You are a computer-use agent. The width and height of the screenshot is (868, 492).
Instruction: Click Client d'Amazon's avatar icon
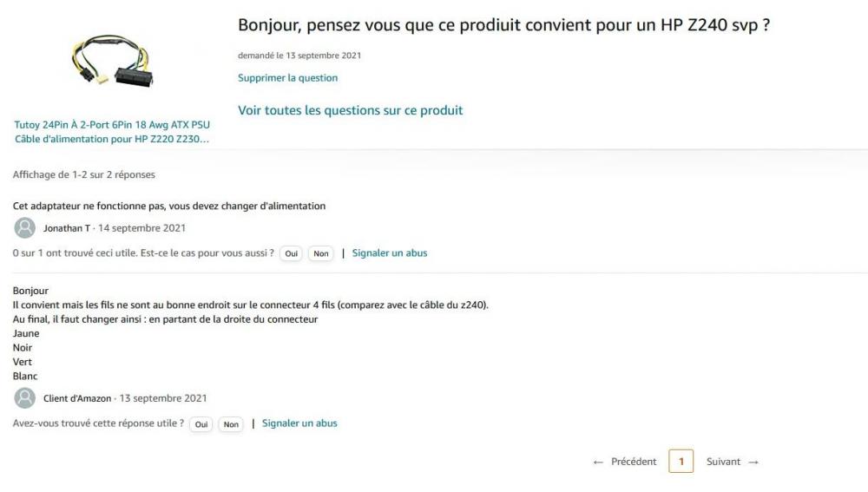pyautogui.click(x=25, y=398)
